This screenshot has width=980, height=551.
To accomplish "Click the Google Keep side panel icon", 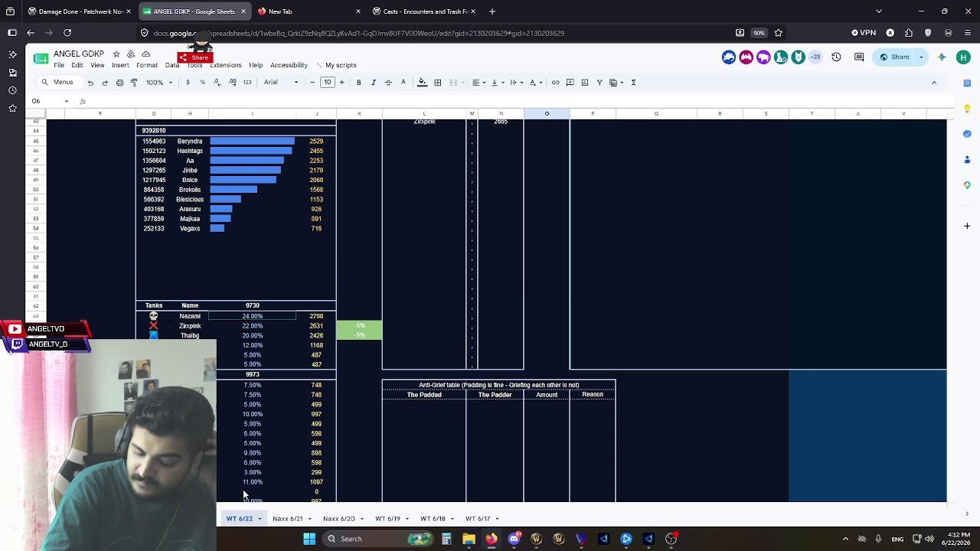I will click(x=967, y=109).
